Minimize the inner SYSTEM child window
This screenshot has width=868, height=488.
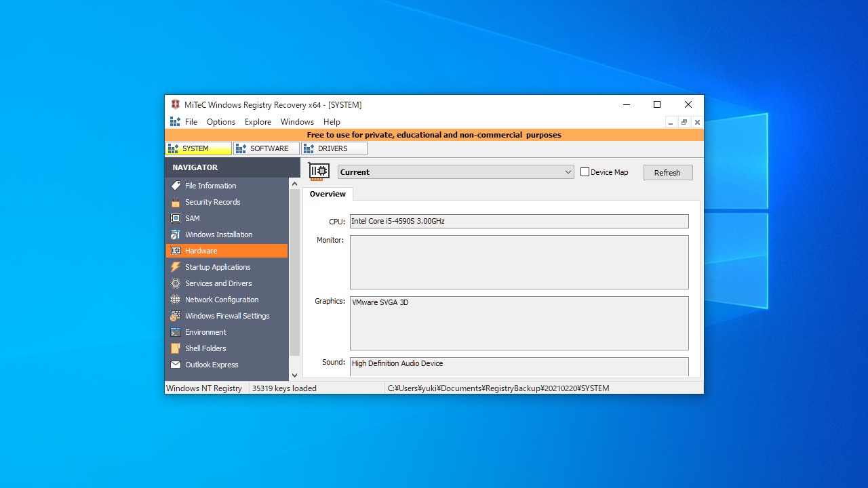tap(671, 123)
